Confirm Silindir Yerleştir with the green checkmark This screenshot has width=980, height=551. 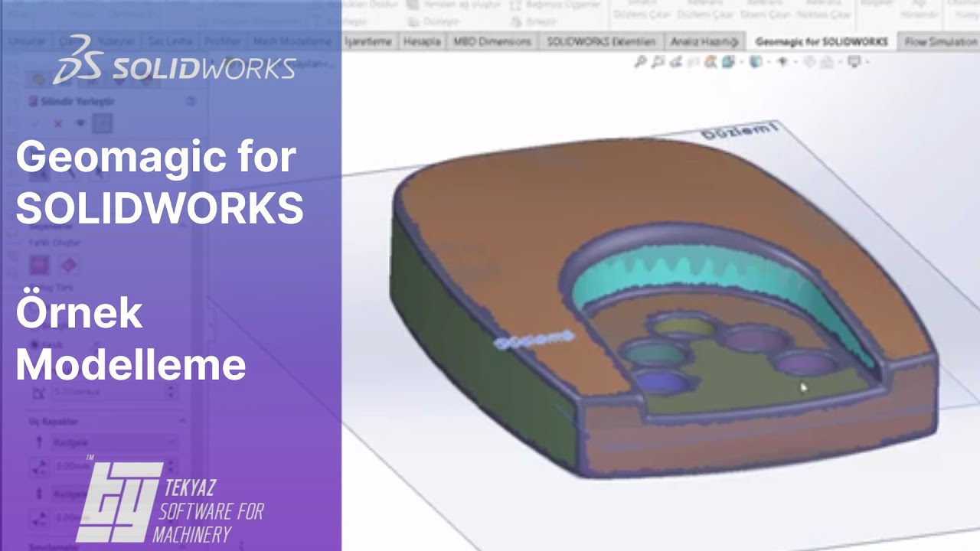pyautogui.click(x=34, y=122)
